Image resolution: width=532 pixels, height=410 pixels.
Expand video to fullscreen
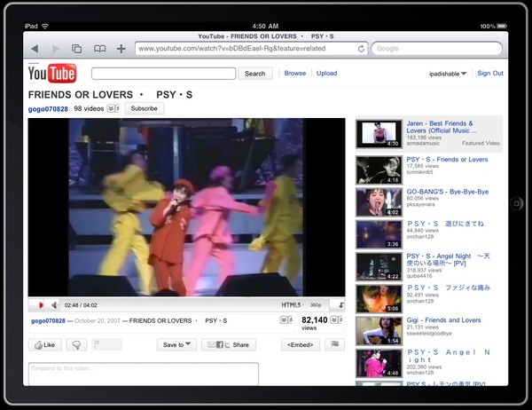[x=340, y=304]
